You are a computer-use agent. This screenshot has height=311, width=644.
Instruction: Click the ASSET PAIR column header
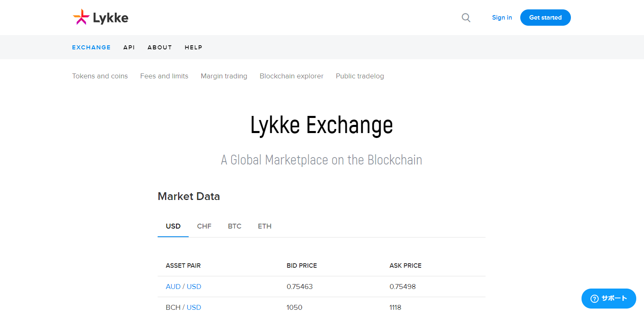[183, 266]
